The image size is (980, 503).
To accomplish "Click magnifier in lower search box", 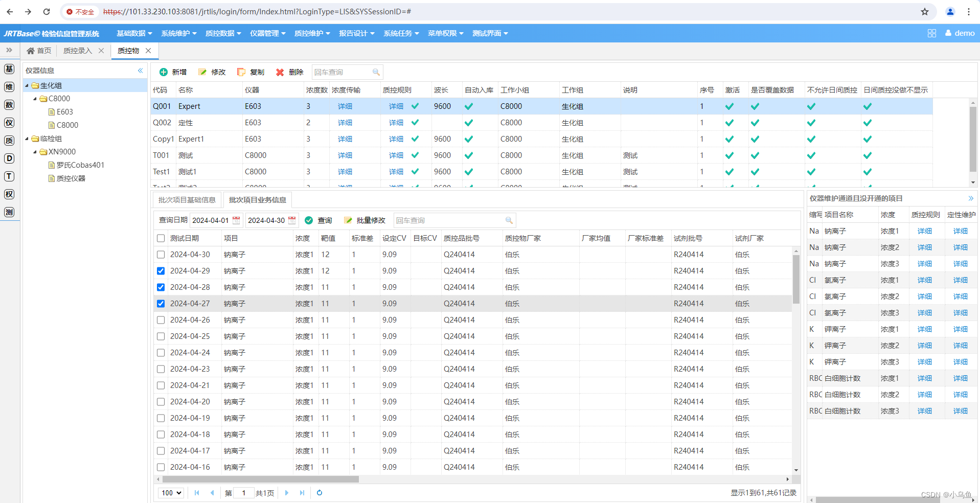I will 509,220.
